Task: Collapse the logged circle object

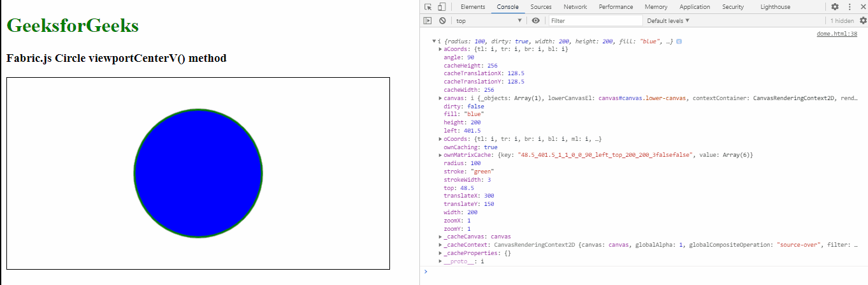Action: [x=434, y=41]
